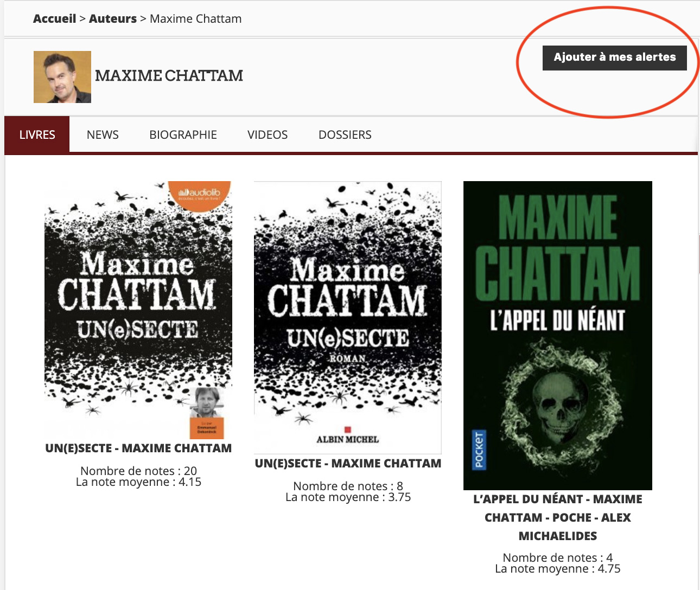
Task: Open L'APPEL DU NÉANT title link
Action: pyautogui.click(x=558, y=517)
